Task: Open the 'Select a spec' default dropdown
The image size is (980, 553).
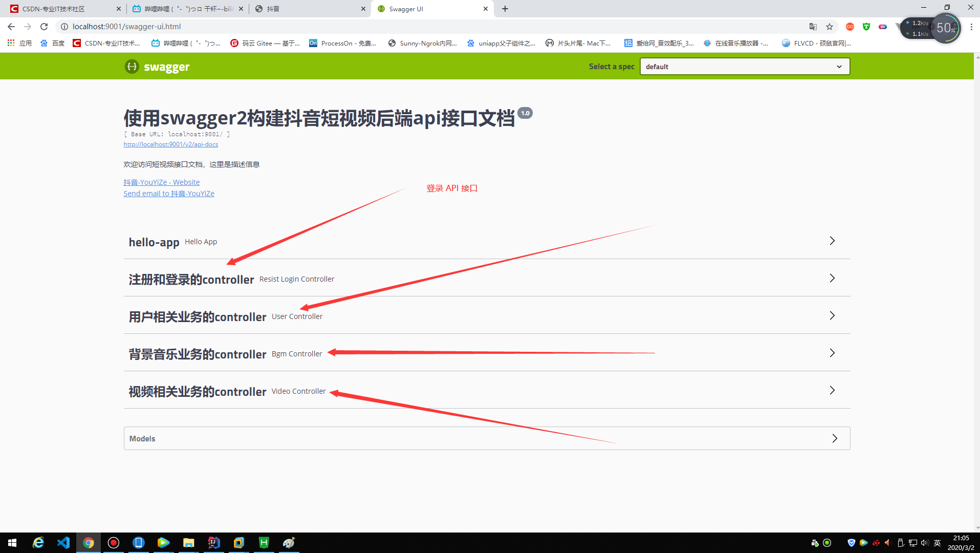Action: click(745, 67)
